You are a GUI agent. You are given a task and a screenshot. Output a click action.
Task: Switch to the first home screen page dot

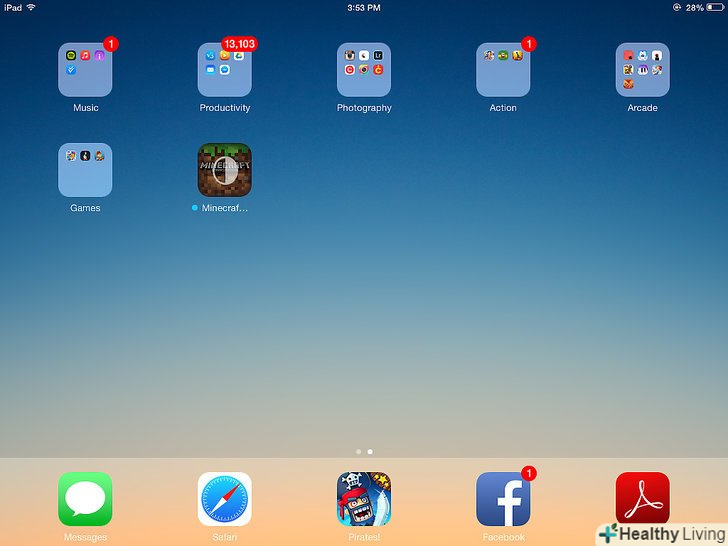(x=358, y=451)
